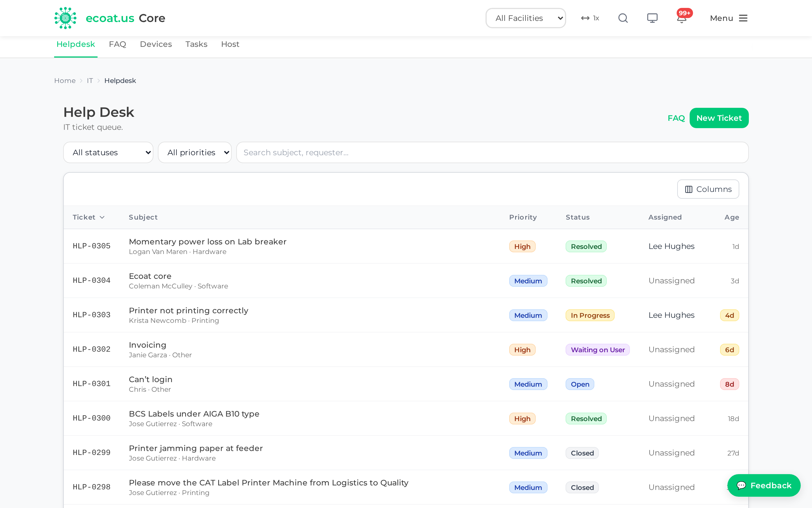Click the 4d age badge
The image size is (812, 508).
(x=729, y=316)
